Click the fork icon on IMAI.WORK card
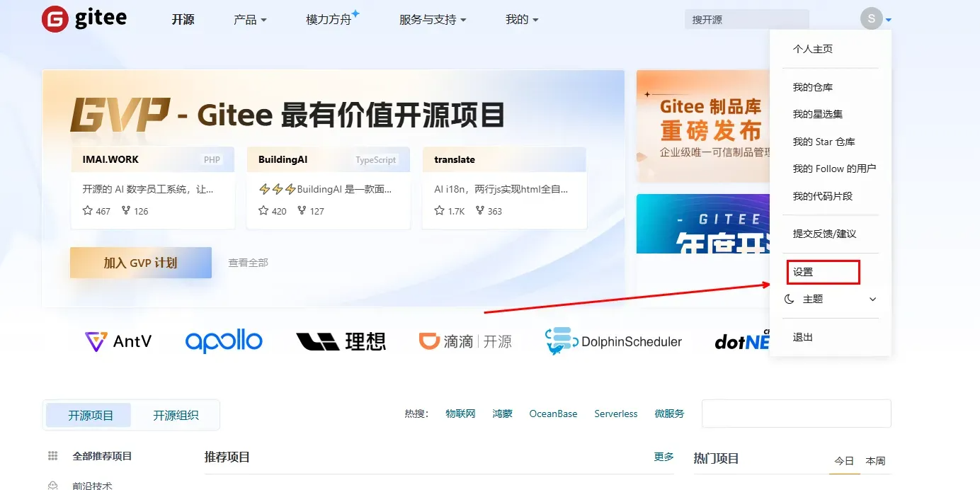This screenshot has width=980, height=490. coord(126,210)
